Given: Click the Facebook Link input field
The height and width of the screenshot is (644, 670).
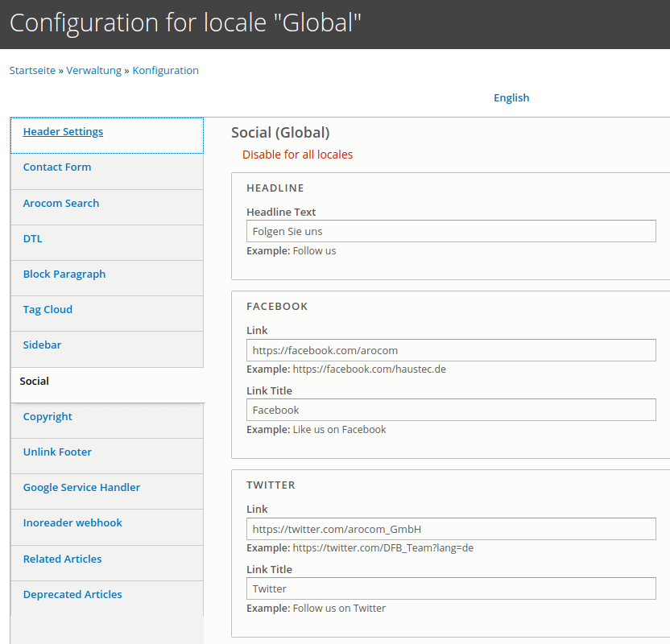Looking at the screenshot, I should point(451,350).
